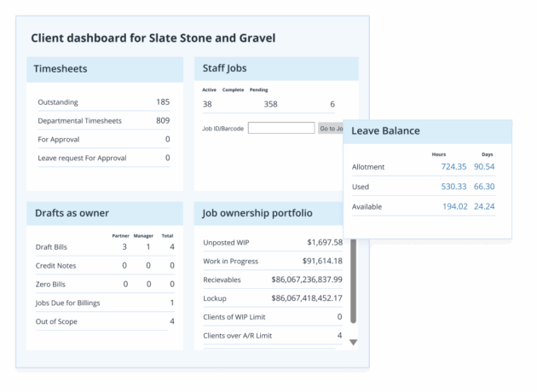Click the Drafts as owner header
Image resolution: width=537 pixels, height=392 pixels.
pos(105,214)
